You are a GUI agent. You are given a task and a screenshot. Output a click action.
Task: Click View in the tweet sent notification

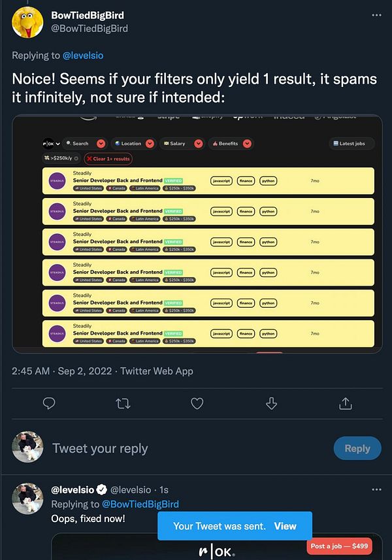click(x=285, y=526)
